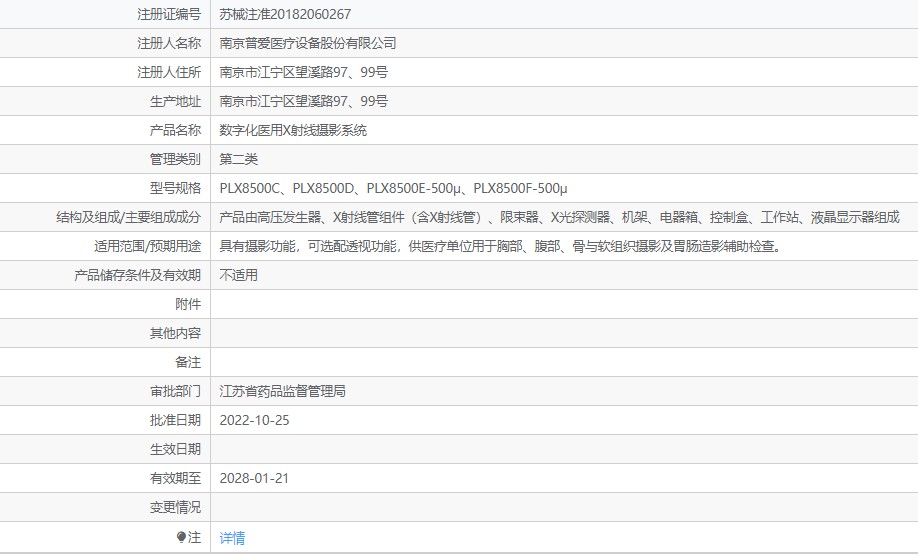The width and height of the screenshot is (918, 560).
Task: Click the bullet icon beside 注
Action: (x=181, y=537)
